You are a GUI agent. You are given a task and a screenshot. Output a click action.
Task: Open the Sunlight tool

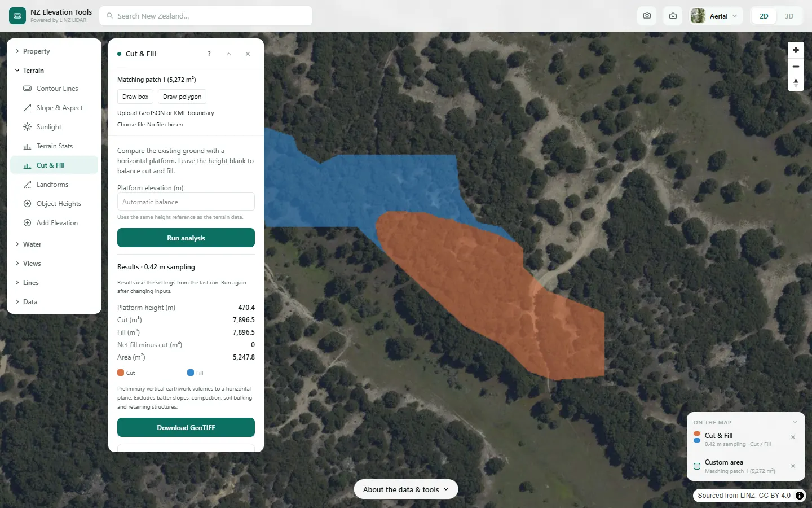coord(54,127)
